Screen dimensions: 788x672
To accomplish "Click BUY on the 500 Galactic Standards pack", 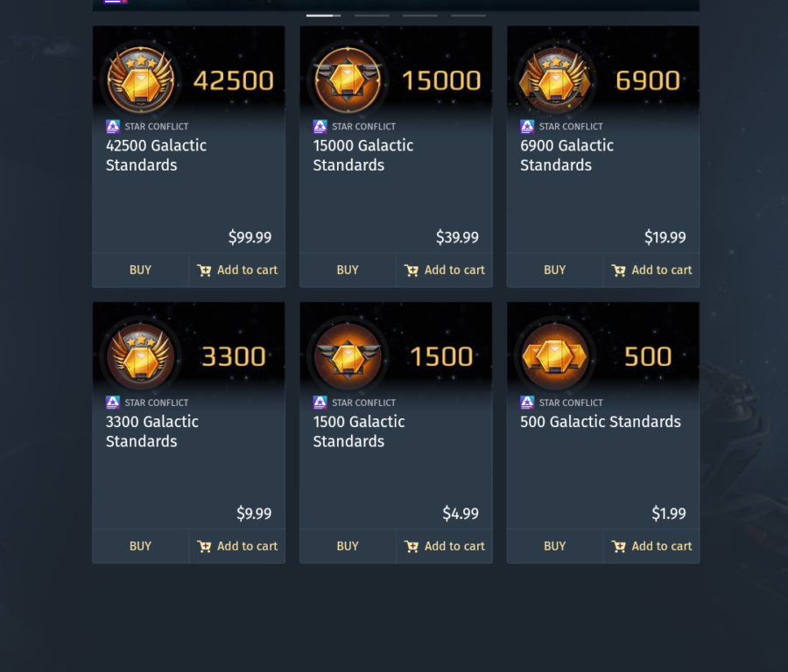I will point(554,545).
